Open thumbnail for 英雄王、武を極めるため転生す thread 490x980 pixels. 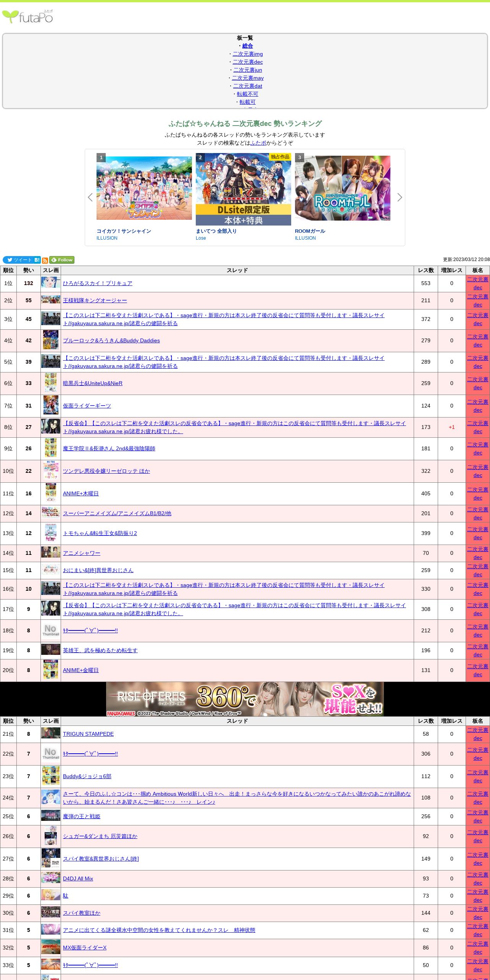(x=51, y=650)
